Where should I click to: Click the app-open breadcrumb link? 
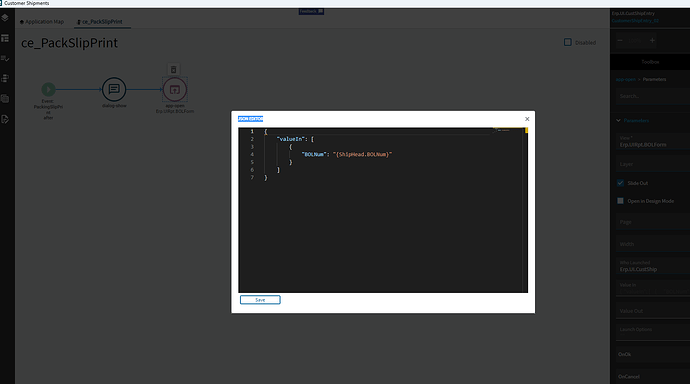pyautogui.click(x=625, y=79)
